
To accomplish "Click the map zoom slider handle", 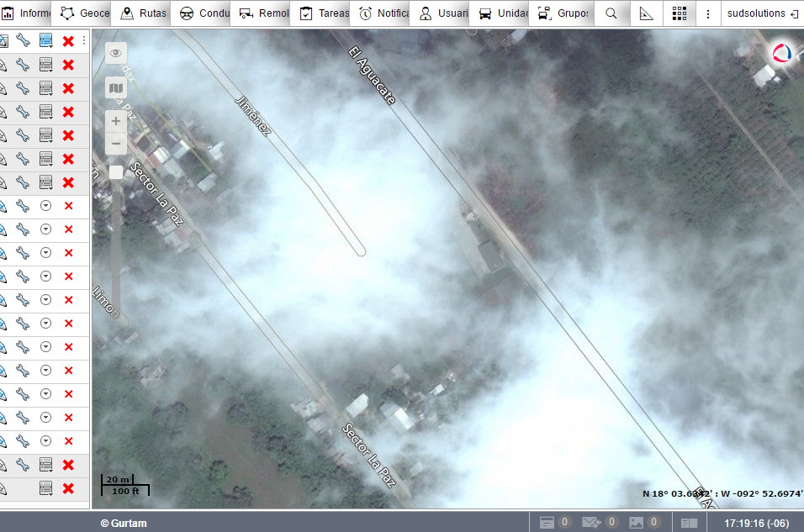I will pos(116,172).
